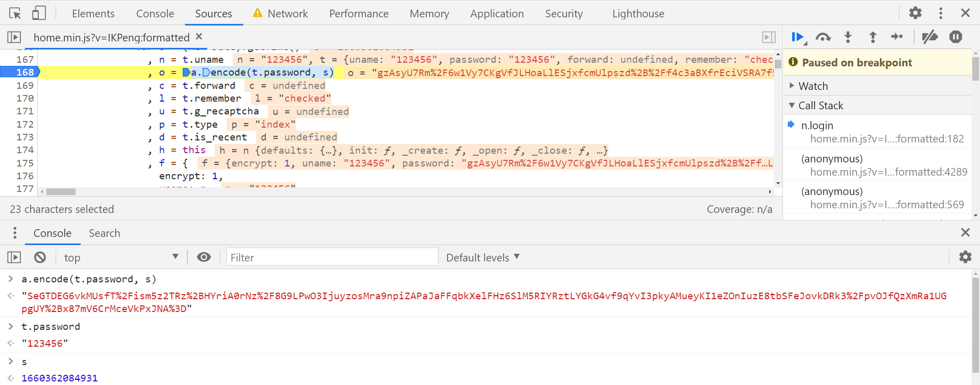Select the Console drawer tab

tap(53, 233)
